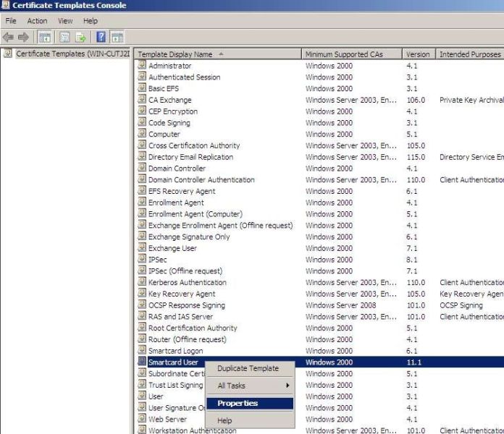Open the View menu
This screenshot has height=434, width=504.
pyautogui.click(x=65, y=21)
